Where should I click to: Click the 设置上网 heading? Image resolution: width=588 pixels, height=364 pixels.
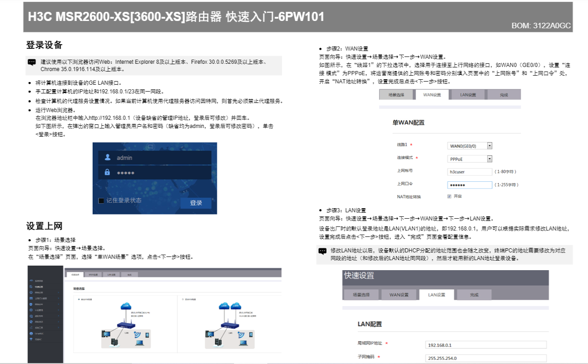pyautogui.click(x=44, y=226)
